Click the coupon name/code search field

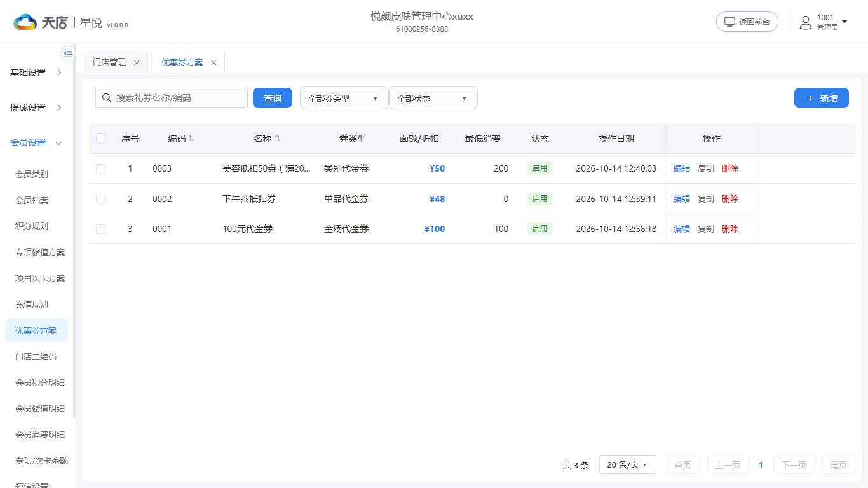pyautogui.click(x=172, y=98)
